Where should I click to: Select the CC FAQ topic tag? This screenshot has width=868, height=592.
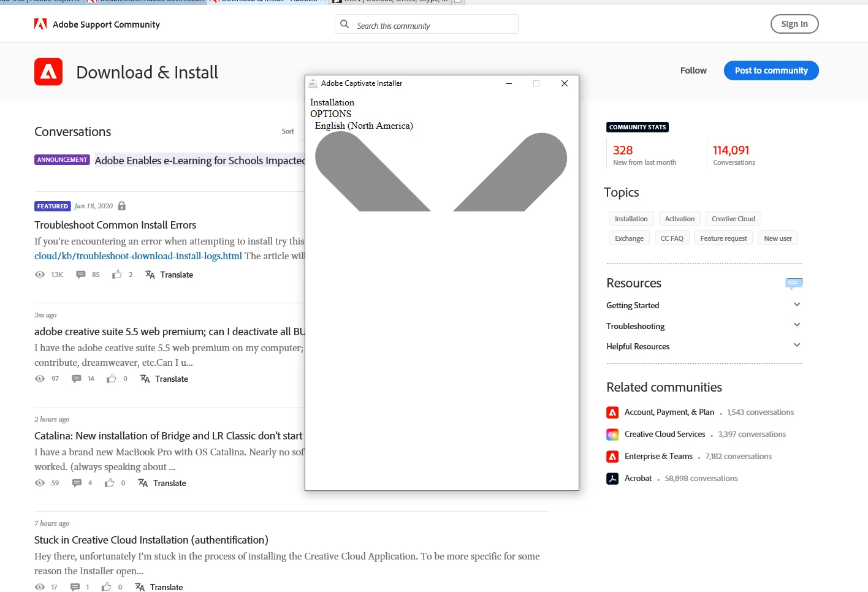[x=672, y=238]
